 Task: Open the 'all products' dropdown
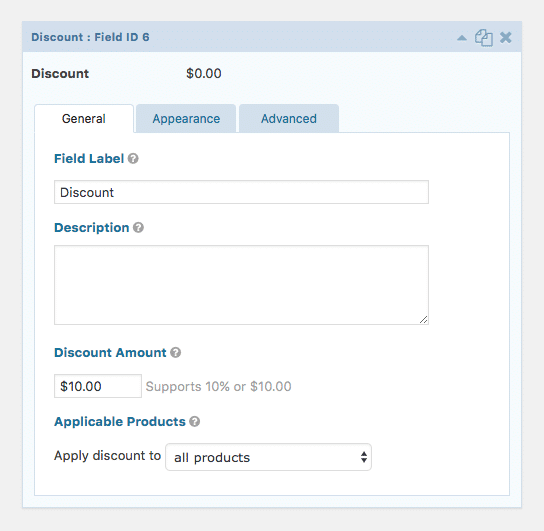(x=269, y=457)
